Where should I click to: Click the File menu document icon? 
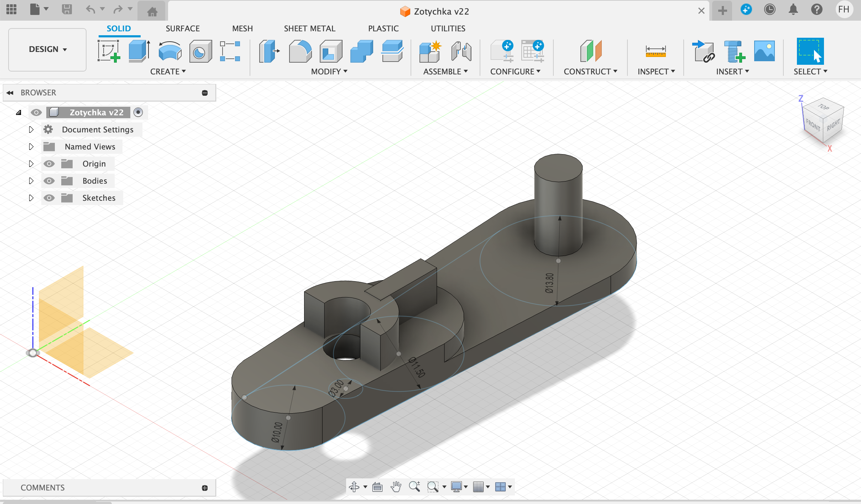35,10
